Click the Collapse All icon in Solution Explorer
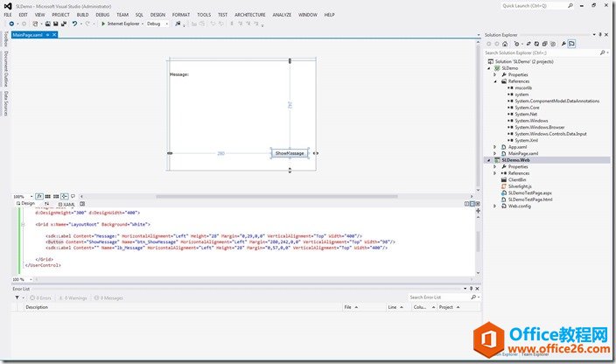616x364 pixels. click(x=544, y=44)
